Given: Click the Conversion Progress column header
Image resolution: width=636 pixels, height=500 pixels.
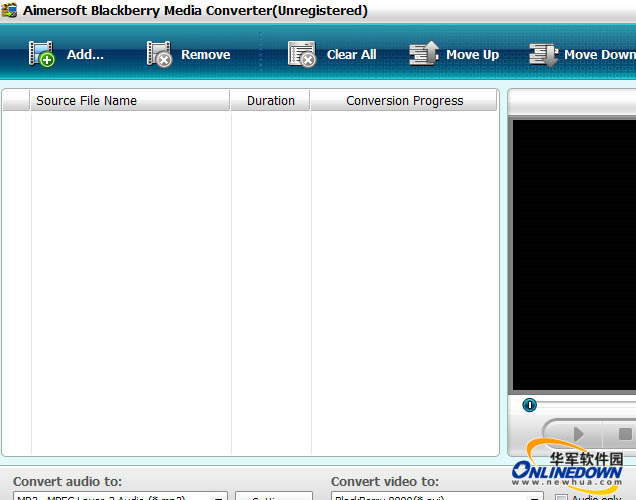Looking at the screenshot, I should click(404, 101).
